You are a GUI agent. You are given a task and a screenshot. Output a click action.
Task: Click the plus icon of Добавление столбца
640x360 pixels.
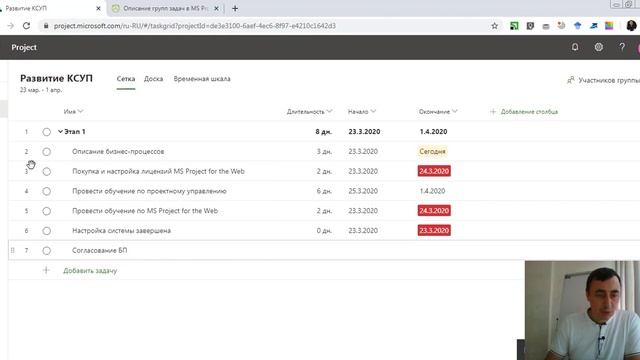click(493, 111)
